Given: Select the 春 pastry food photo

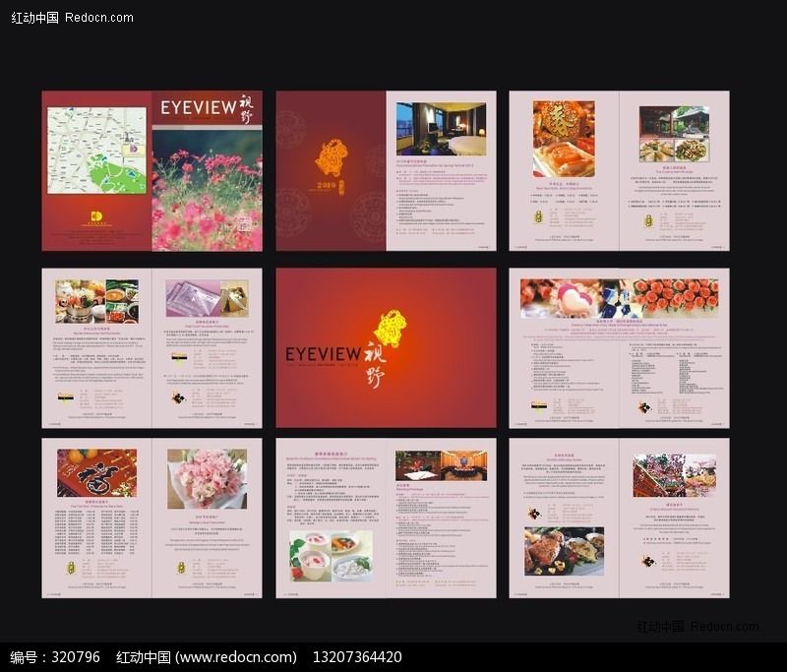Looking at the screenshot, I should [564, 139].
